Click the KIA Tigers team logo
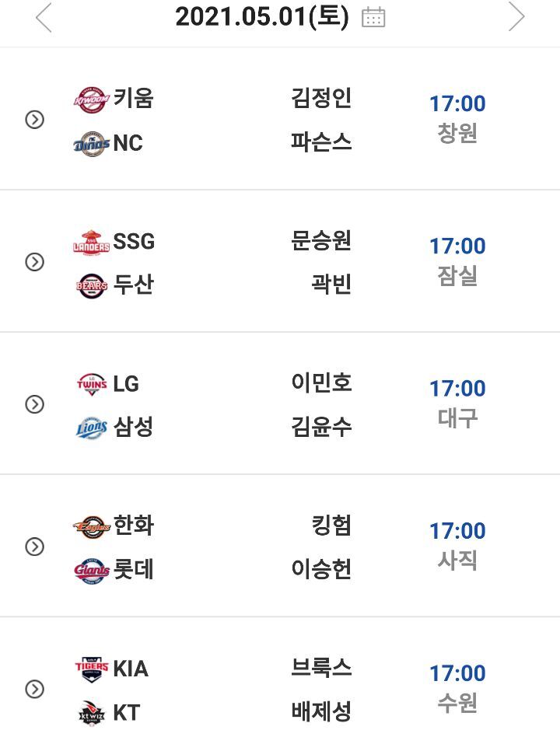 [92, 669]
